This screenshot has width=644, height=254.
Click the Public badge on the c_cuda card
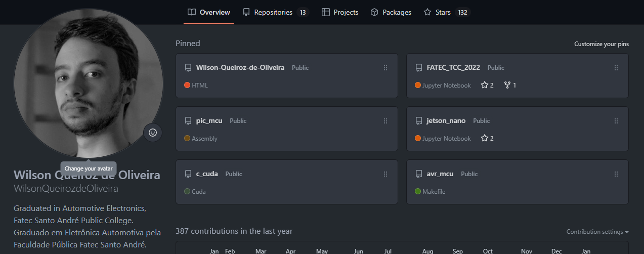click(x=234, y=174)
